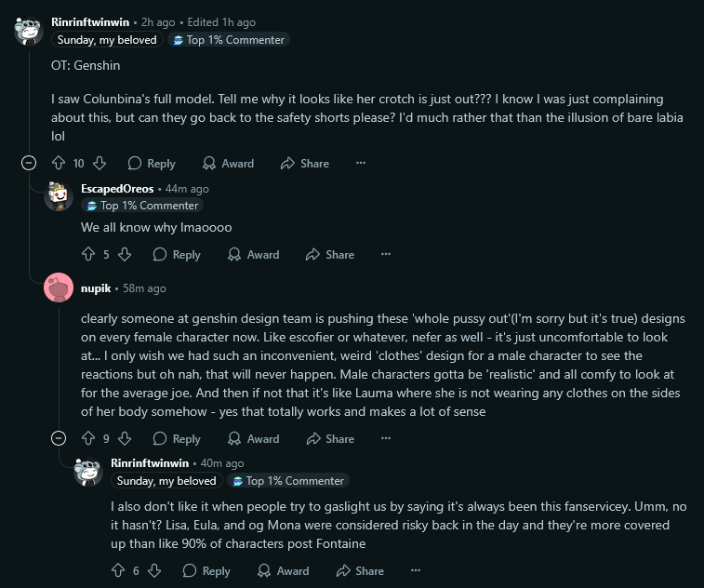Collapse the top comment thread

pyautogui.click(x=29, y=163)
